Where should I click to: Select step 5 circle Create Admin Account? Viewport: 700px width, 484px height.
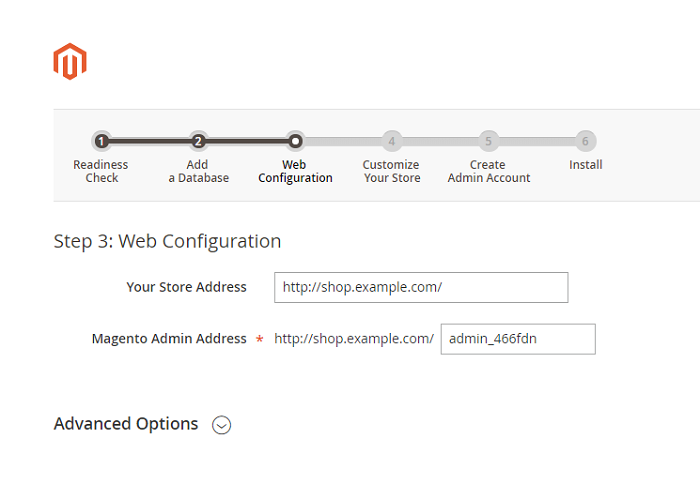pyautogui.click(x=488, y=142)
